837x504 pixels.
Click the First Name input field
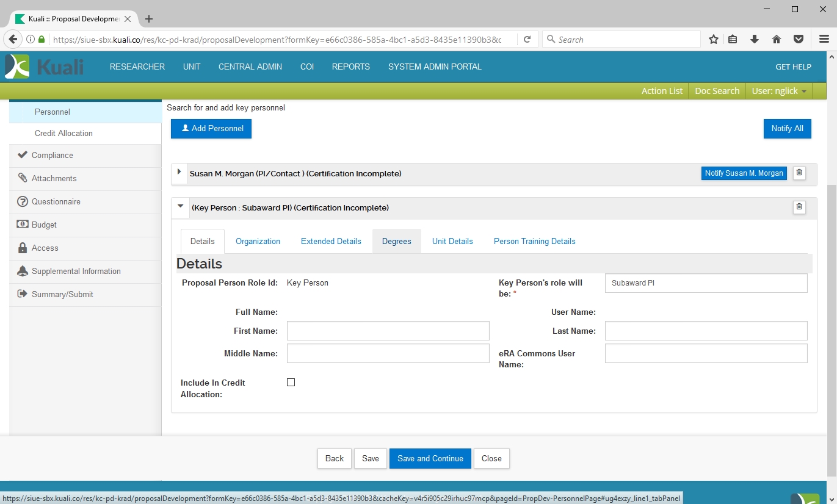coord(388,331)
